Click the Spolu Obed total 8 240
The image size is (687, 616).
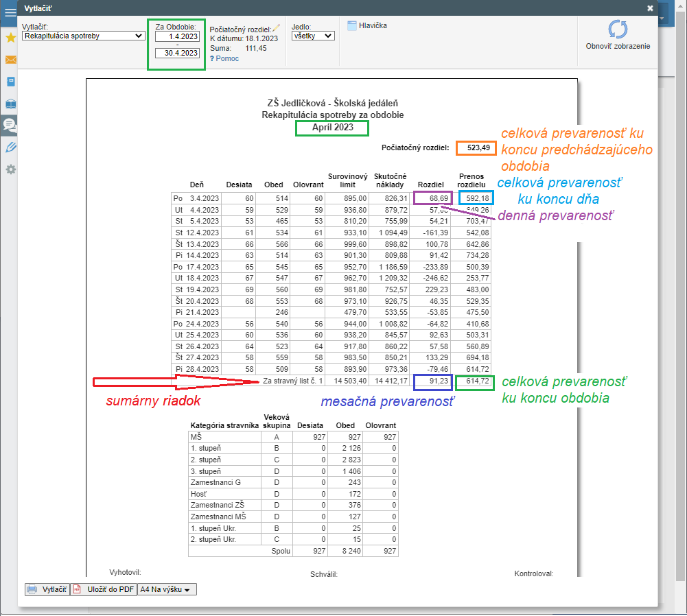[351, 551]
